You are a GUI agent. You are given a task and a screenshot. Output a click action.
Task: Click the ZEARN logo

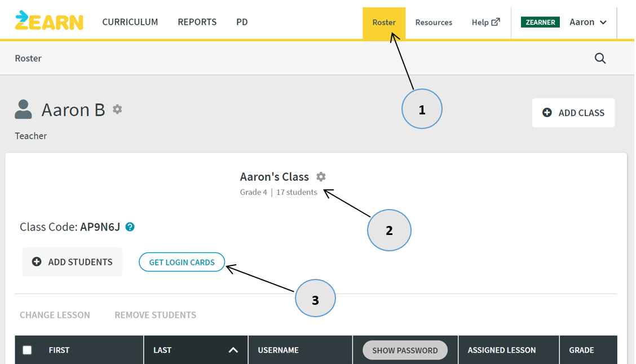pyautogui.click(x=48, y=21)
